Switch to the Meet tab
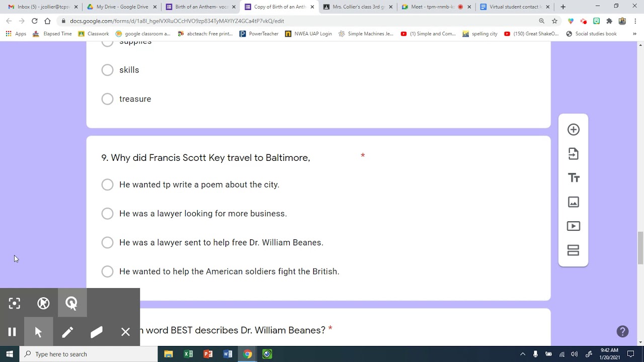The image size is (644, 362). point(436,7)
